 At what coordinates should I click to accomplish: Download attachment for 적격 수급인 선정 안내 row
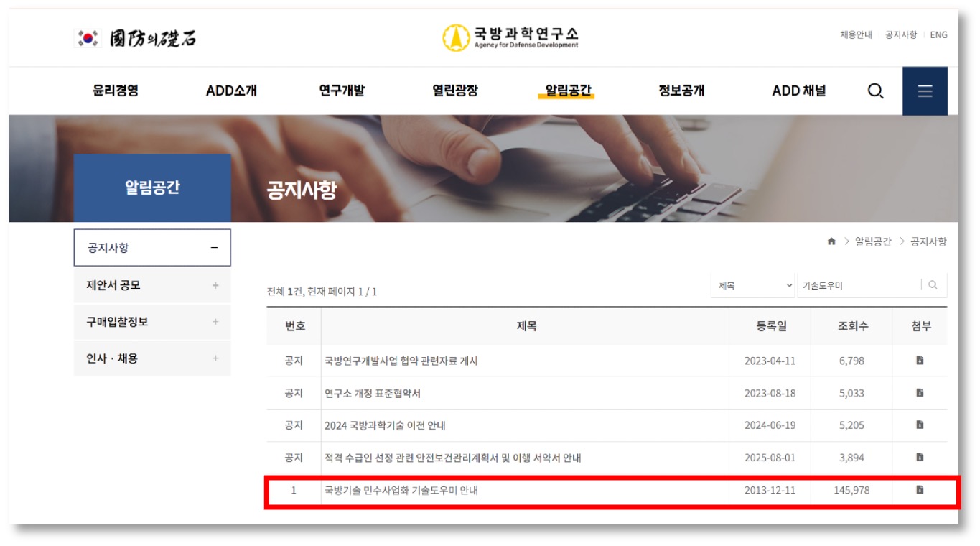(920, 458)
